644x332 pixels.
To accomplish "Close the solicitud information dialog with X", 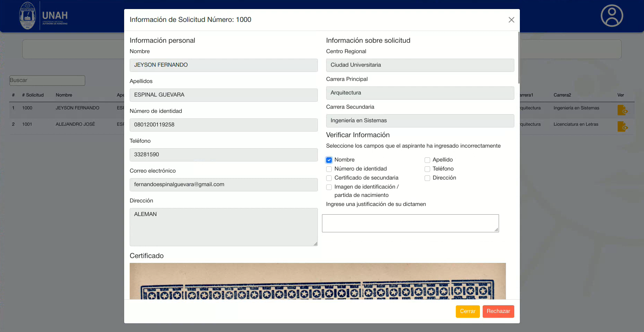I will (511, 20).
